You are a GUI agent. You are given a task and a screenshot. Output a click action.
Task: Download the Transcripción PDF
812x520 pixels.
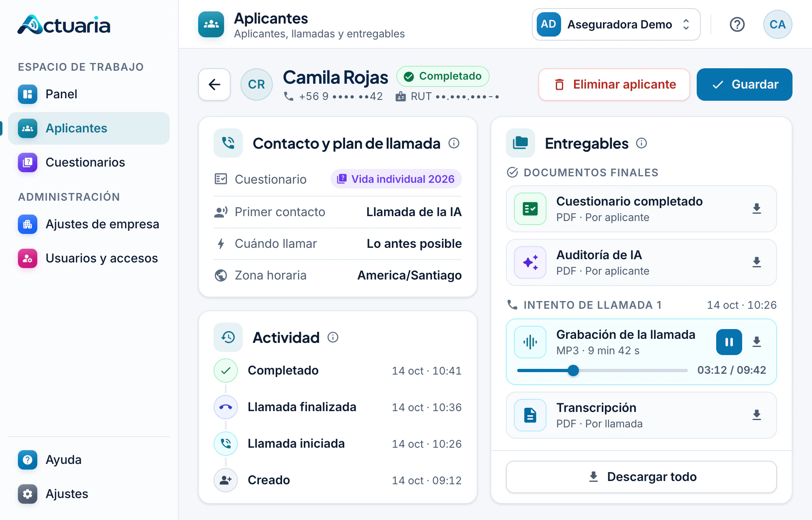point(756,415)
